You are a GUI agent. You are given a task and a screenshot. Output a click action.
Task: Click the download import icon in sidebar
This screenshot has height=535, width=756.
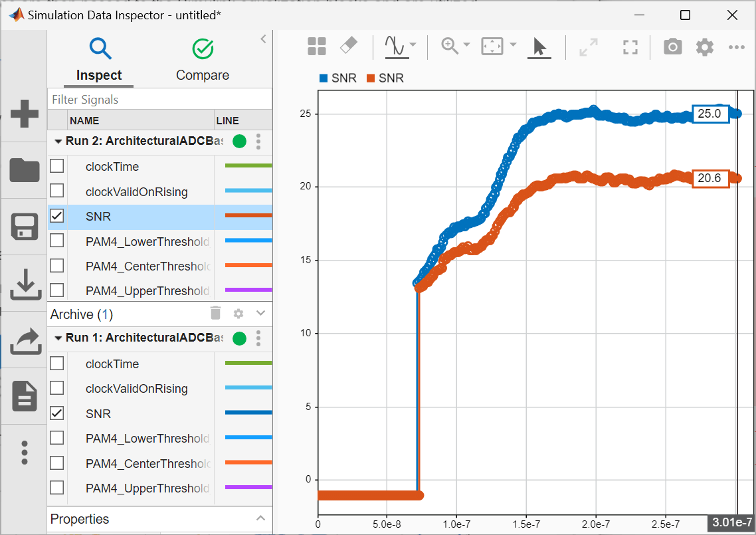pos(25,284)
